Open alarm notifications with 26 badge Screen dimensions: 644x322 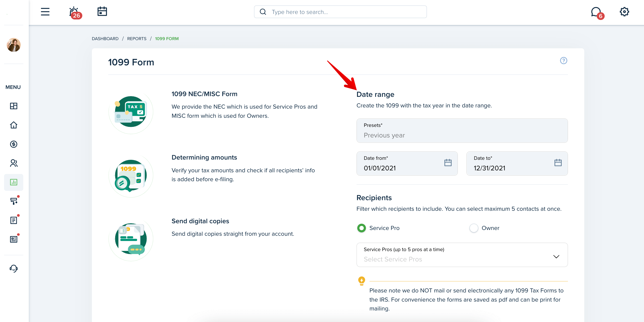pyautogui.click(x=75, y=12)
